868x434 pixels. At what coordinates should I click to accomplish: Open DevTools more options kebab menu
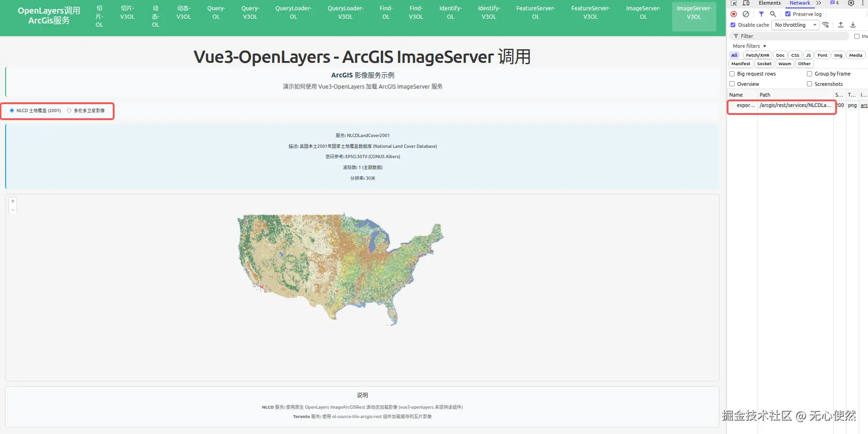[x=863, y=3]
